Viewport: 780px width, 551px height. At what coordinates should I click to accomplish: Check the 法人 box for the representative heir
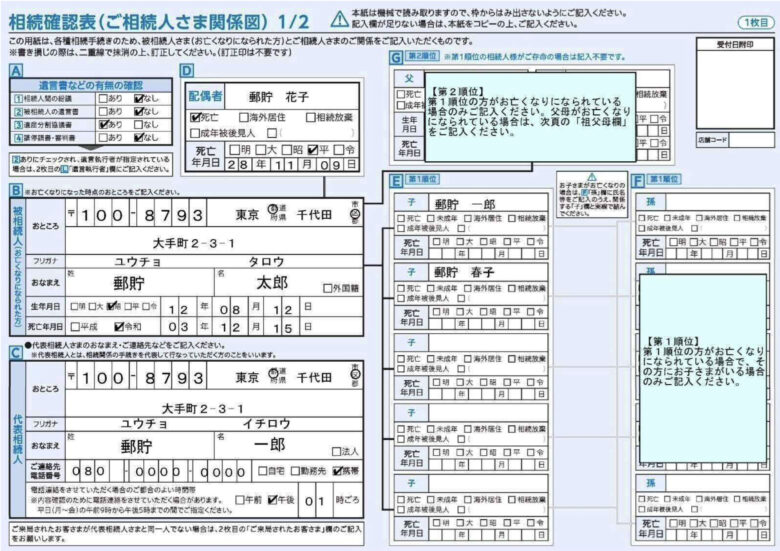[336, 451]
